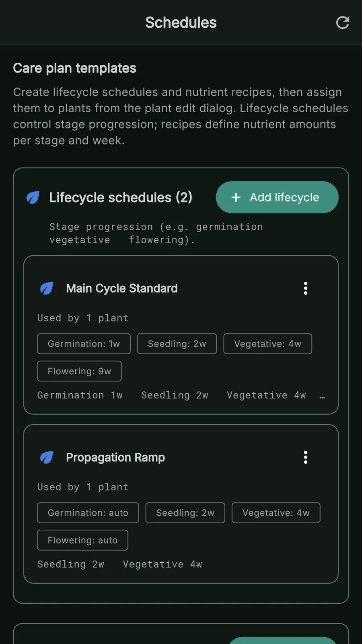362x644 pixels.
Task: Click the refresh icon in header
Action: point(342,23)
